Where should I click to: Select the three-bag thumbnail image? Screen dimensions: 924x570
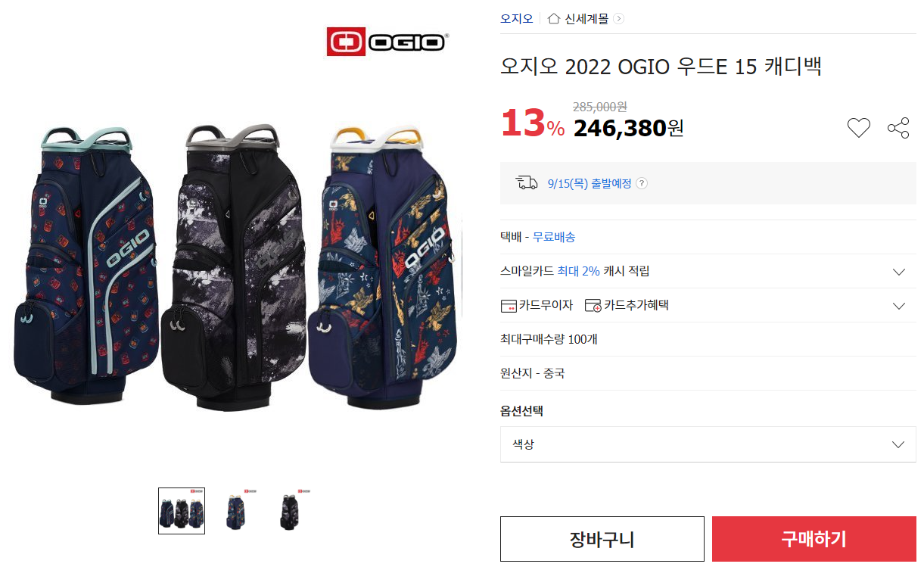182,511
